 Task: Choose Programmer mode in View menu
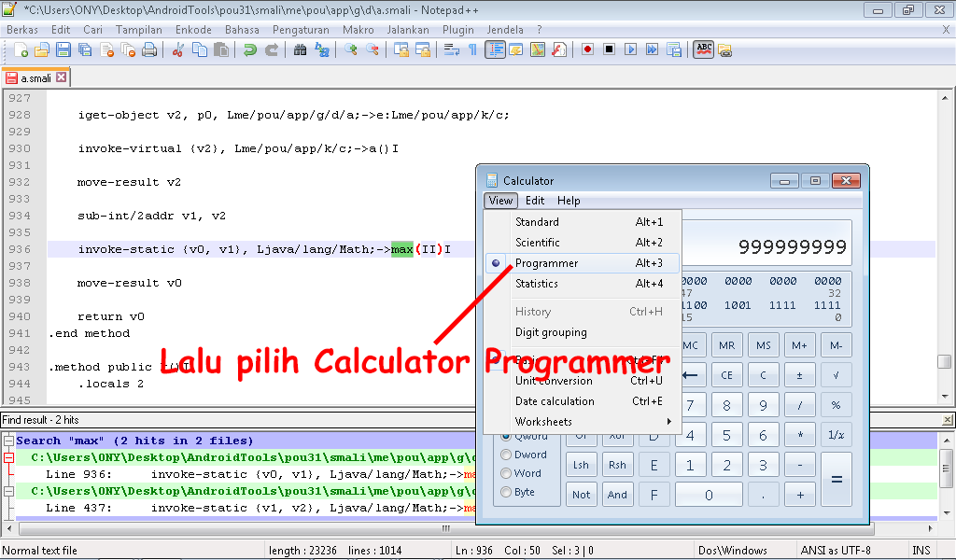(583, 263)
